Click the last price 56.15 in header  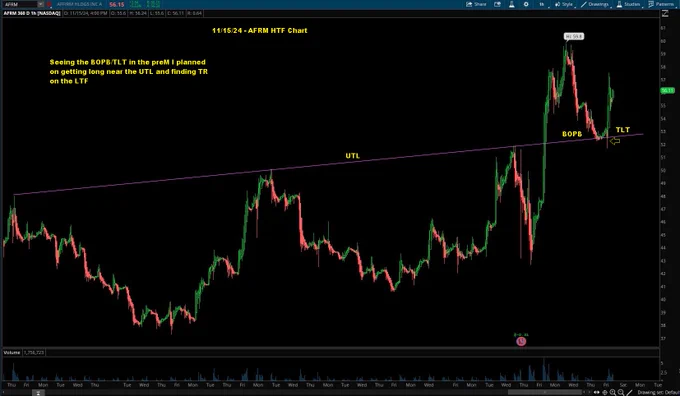point(117,4)
